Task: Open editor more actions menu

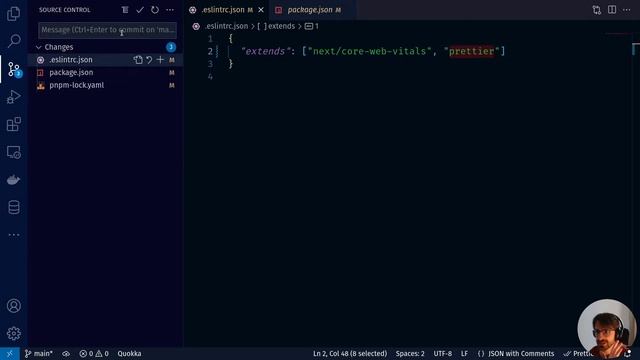Action: coord(627,10)
